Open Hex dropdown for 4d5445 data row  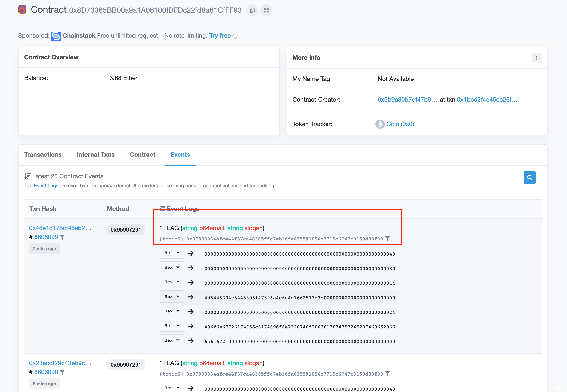(172, 296)
